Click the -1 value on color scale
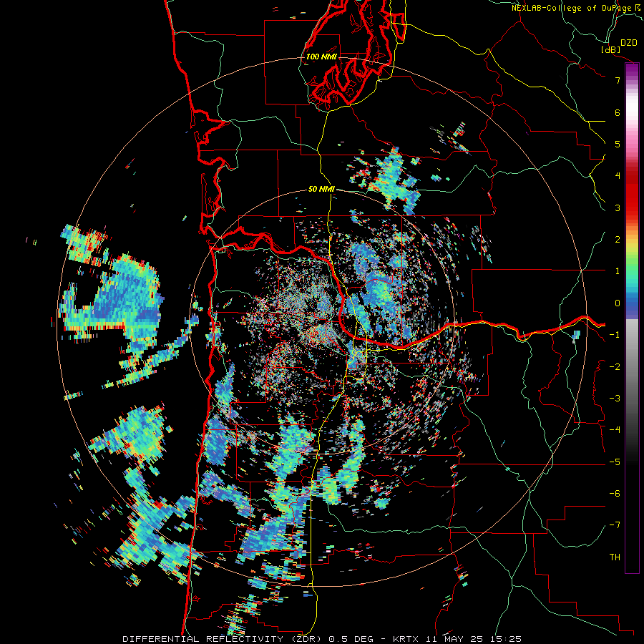The height and width of the screenshot is (644, 644). click(x=615, y=335)
